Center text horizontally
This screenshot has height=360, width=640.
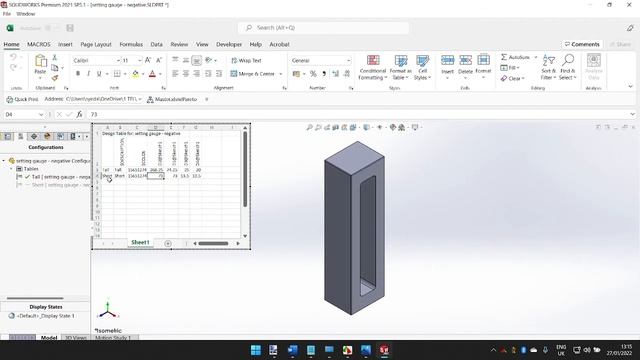(x=186, y=73)
